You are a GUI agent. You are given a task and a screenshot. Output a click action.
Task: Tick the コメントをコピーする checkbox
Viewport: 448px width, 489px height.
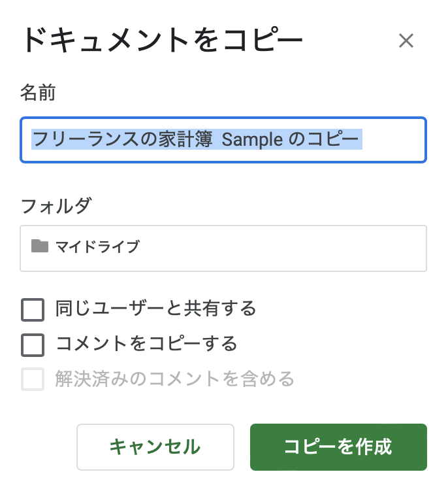(x=33, y=345)
